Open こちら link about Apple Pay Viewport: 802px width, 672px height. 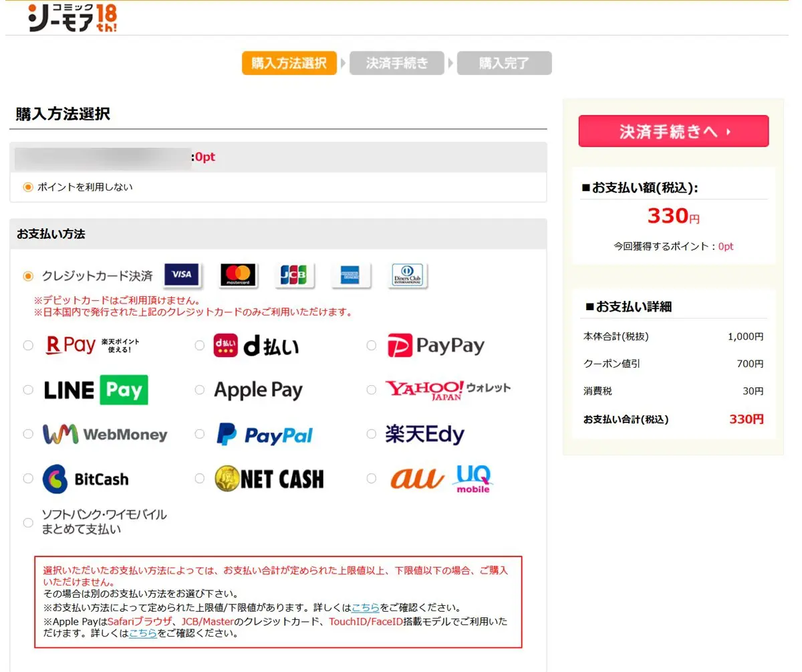pos(143,633)
